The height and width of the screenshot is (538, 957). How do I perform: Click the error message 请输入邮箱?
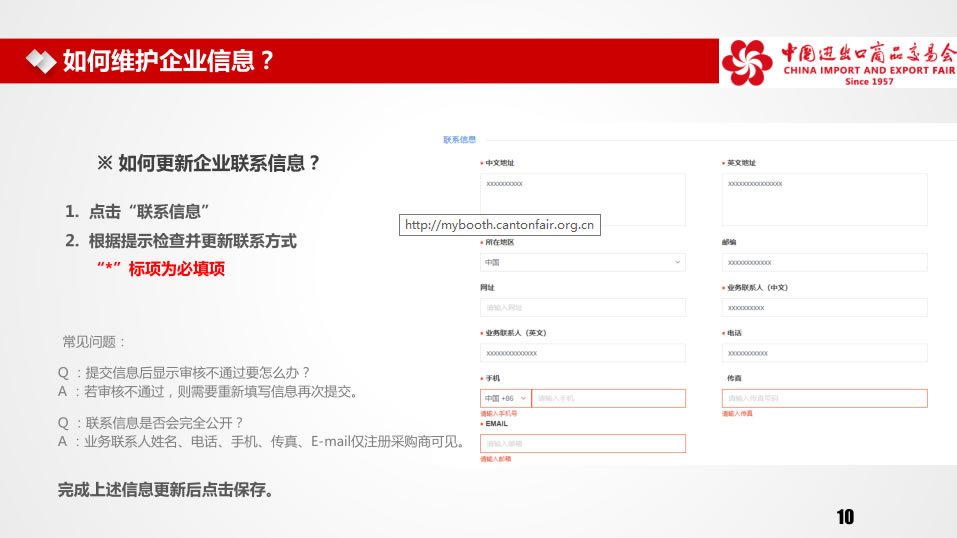coord(496,459)
